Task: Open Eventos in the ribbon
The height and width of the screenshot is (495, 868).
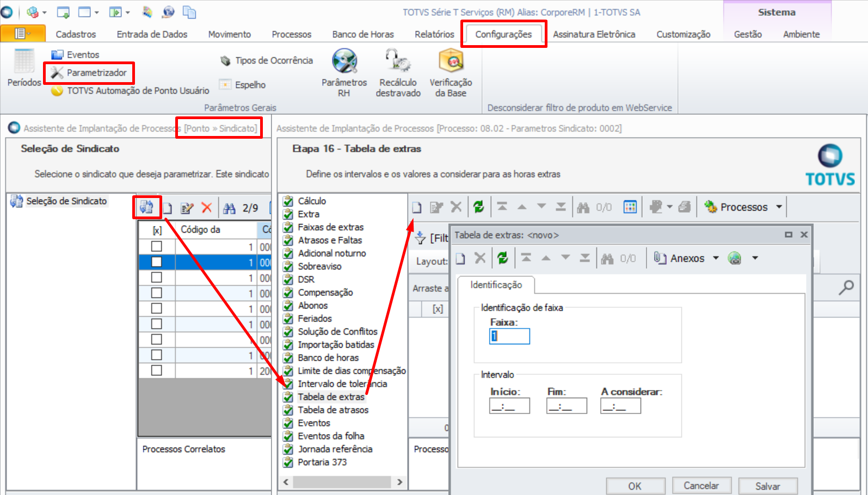Action: click(x=75, y=54)
